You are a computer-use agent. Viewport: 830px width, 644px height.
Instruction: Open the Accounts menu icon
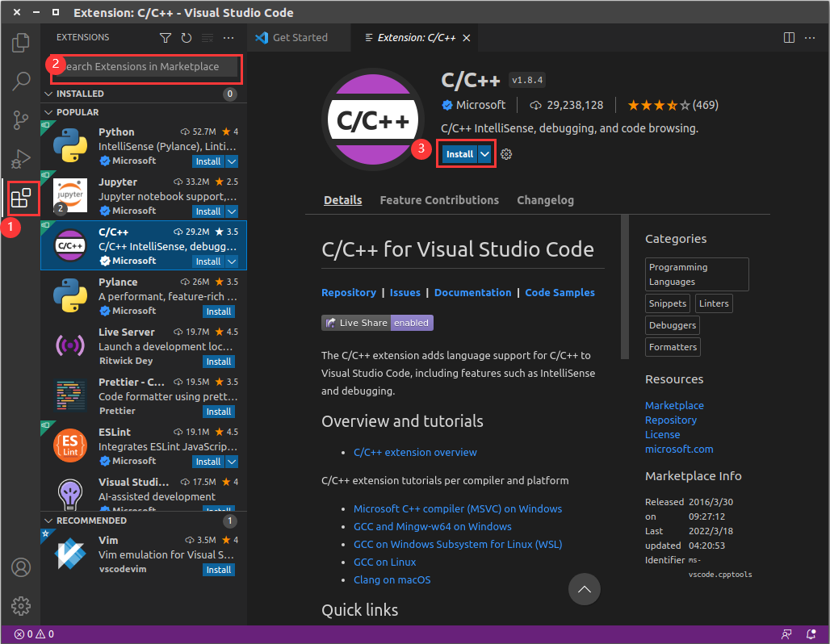[x=21, y=567]
